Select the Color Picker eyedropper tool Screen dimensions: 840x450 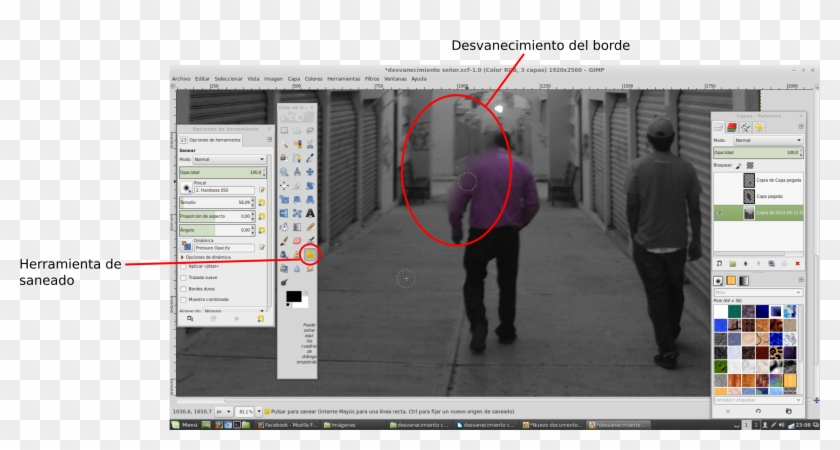(310, 158)
